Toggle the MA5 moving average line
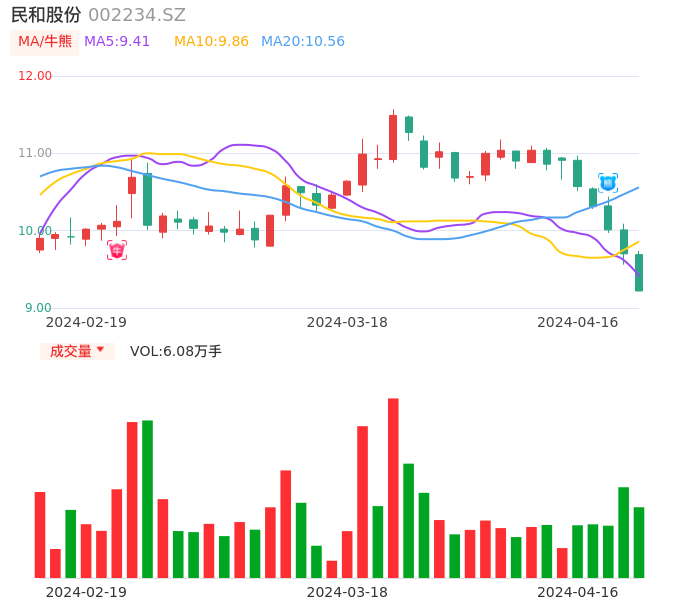The height and width of the screenshot is (606, 686). [117, 42]
